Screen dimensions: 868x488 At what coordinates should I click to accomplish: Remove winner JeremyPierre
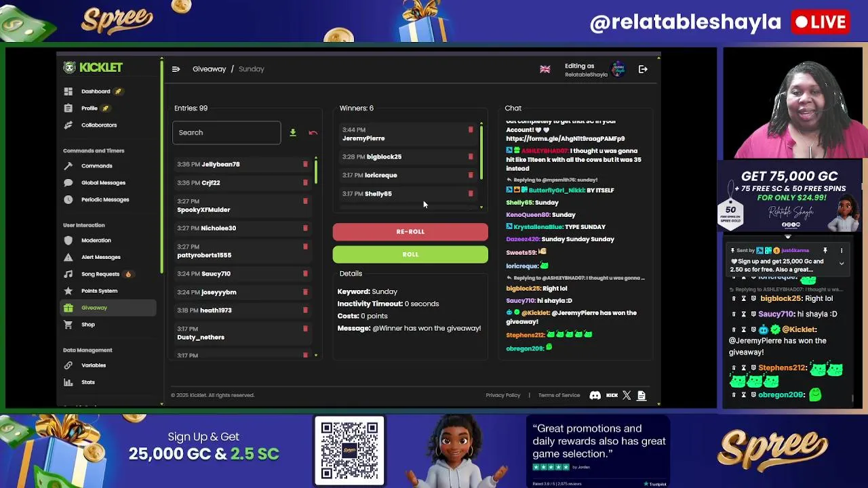click(x=471, y=129)
